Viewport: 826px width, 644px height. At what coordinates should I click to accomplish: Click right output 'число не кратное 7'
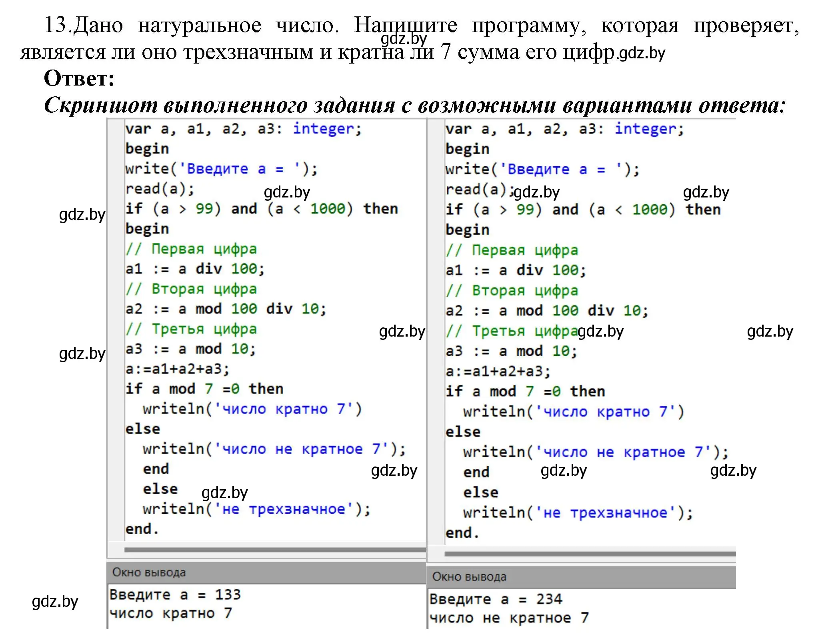point(509,618)
